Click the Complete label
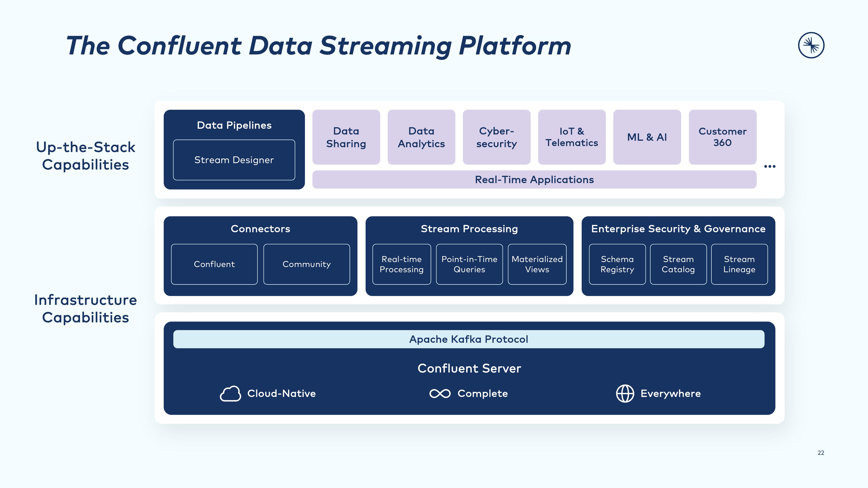The width and height of the screenshot is (868, 488). tap(483, 393)
